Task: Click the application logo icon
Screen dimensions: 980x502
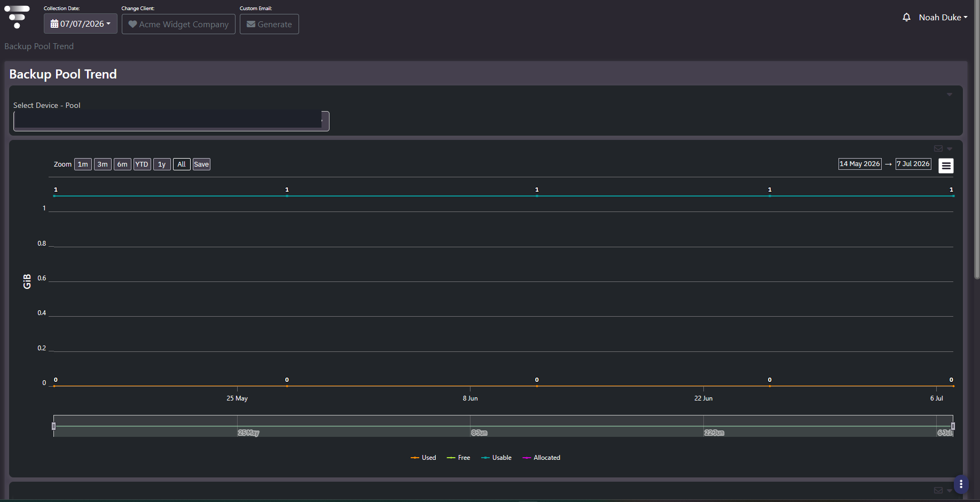Action: 17,17
